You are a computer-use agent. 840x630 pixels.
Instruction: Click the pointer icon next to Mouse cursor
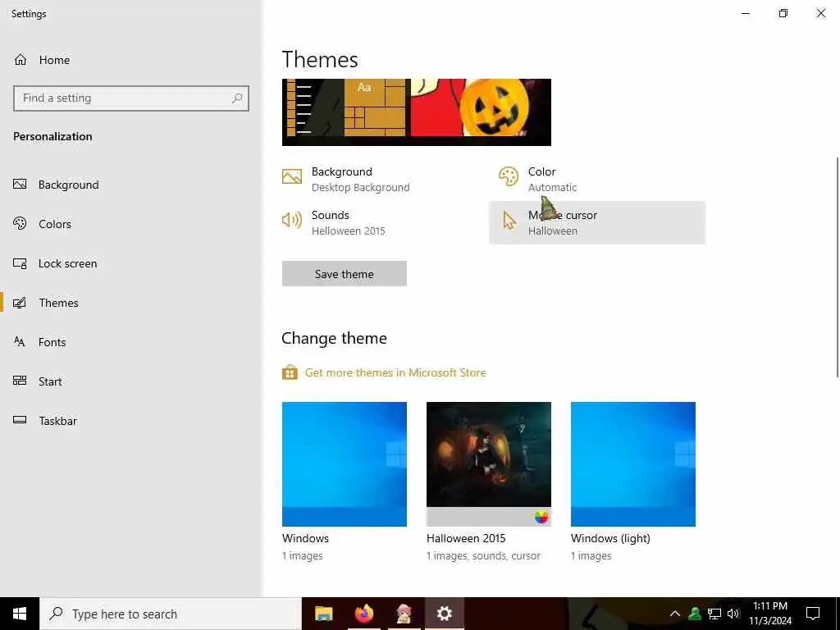coord(509,220)
